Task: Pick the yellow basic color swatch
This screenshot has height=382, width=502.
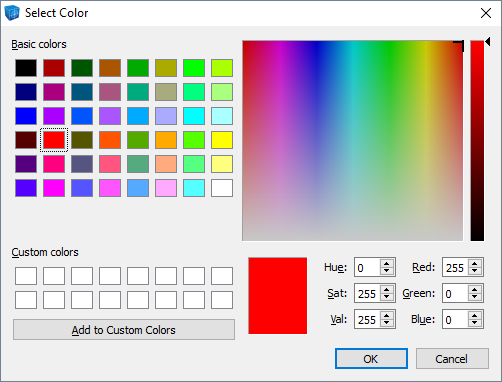Action: pyautogui.click(x=222, y=140)
